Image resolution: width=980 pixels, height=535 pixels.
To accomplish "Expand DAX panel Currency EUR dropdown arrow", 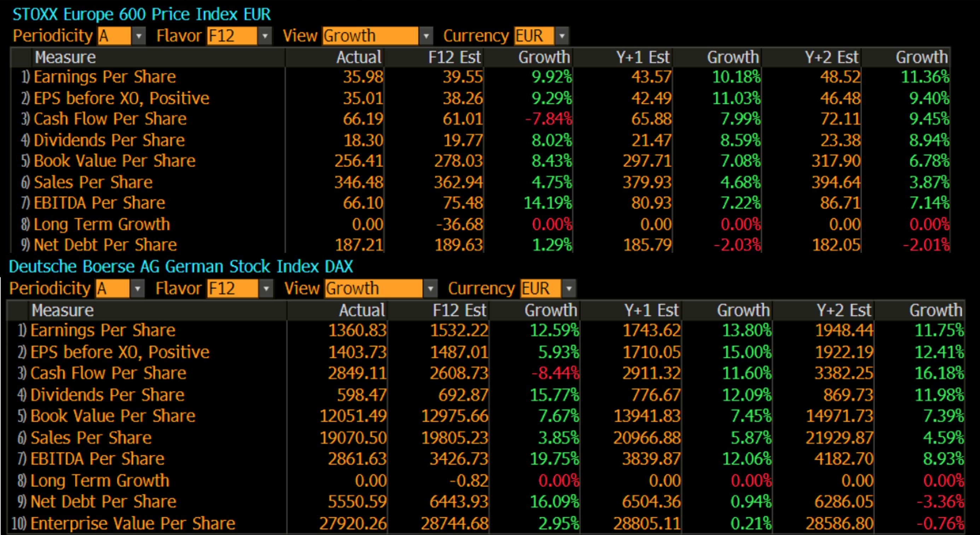I will click(x=569, y=289).
